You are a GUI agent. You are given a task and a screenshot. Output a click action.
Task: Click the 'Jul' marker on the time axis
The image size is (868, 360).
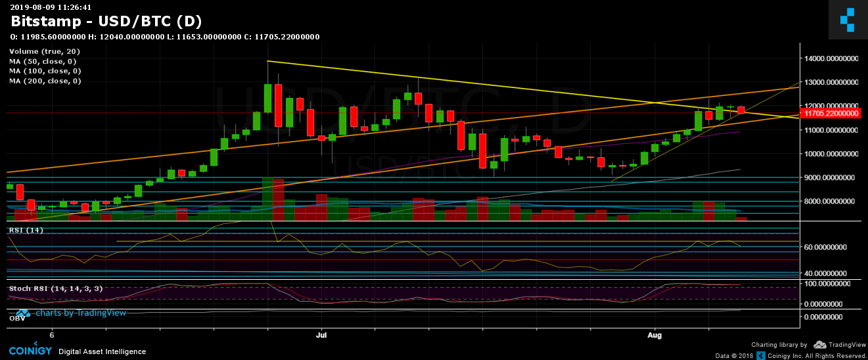[x=322, y=334]
